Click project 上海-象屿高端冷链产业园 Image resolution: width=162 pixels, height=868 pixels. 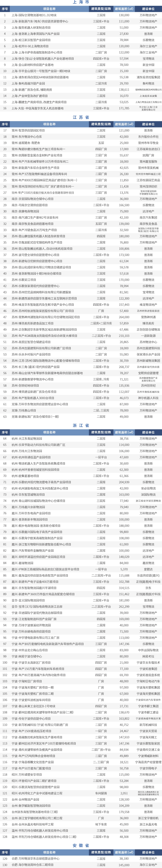click(x=28, y=83)
